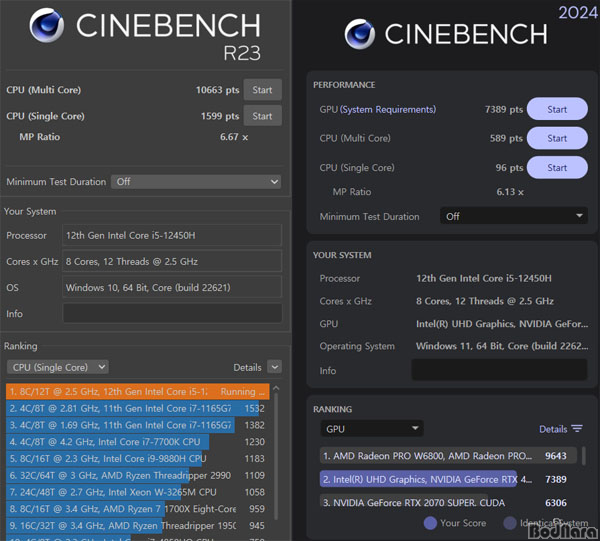Select the Intel Xeon W-3265M ranking row

138,492
